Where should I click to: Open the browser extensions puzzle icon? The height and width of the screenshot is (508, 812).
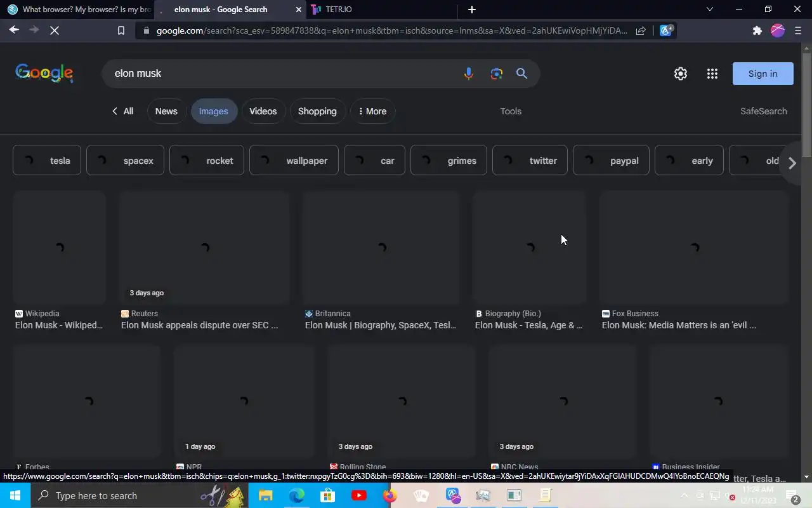coord(757,30)
